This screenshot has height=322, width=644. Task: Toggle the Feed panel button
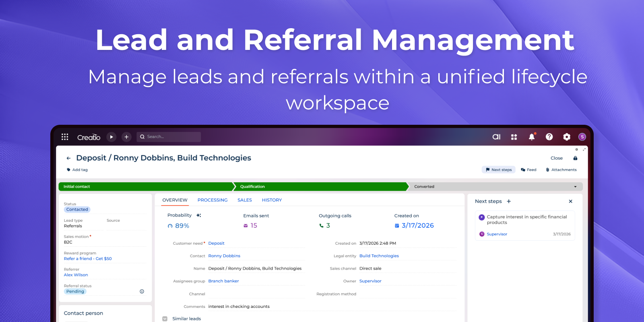pos(528,170)
